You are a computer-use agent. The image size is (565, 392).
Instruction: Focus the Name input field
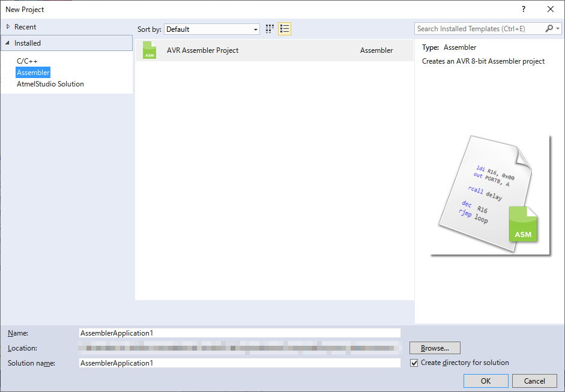240,333
